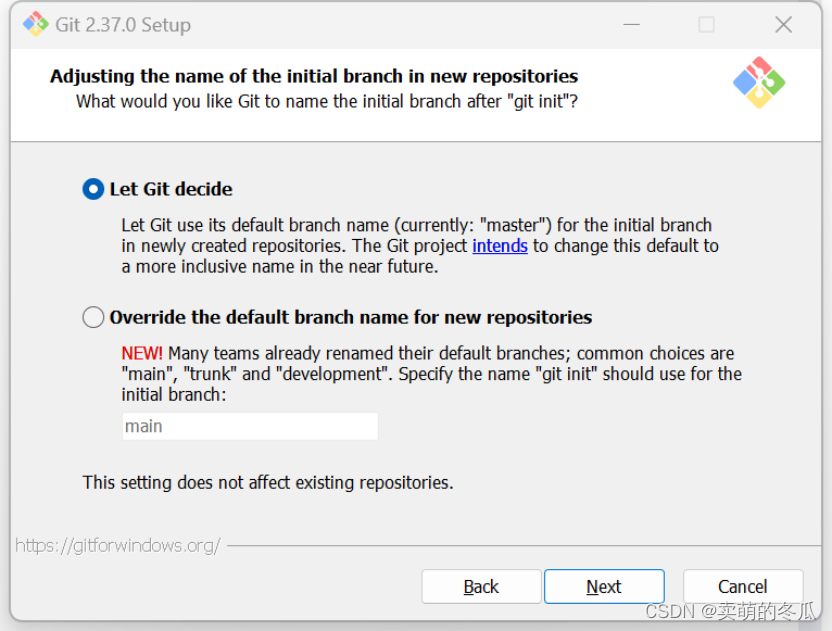832x631 pixels.
Task: Open the gitforwindows.org link
Action: 118,546
